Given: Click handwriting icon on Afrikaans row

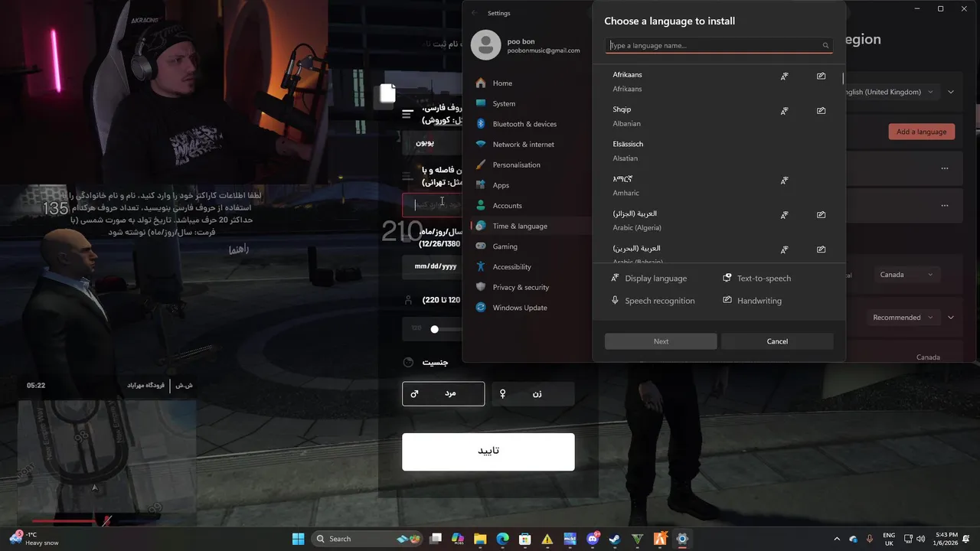Looking at the screenshot, I should [x=821, y=77].
